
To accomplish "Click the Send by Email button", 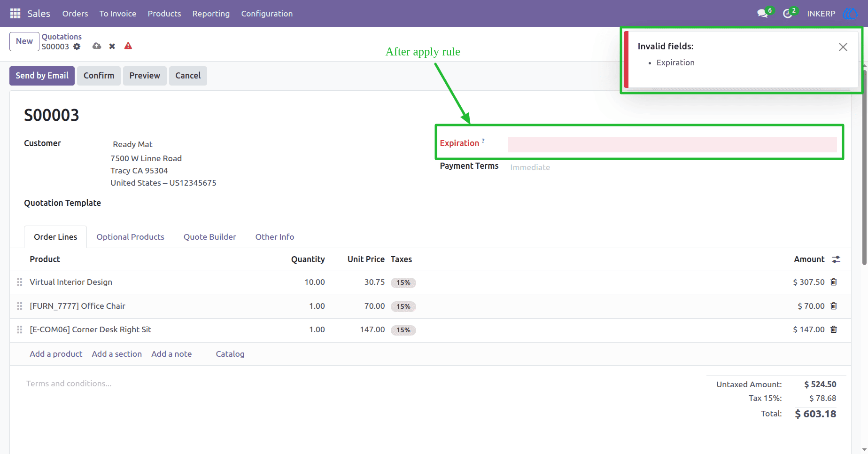I will [42, 76].
